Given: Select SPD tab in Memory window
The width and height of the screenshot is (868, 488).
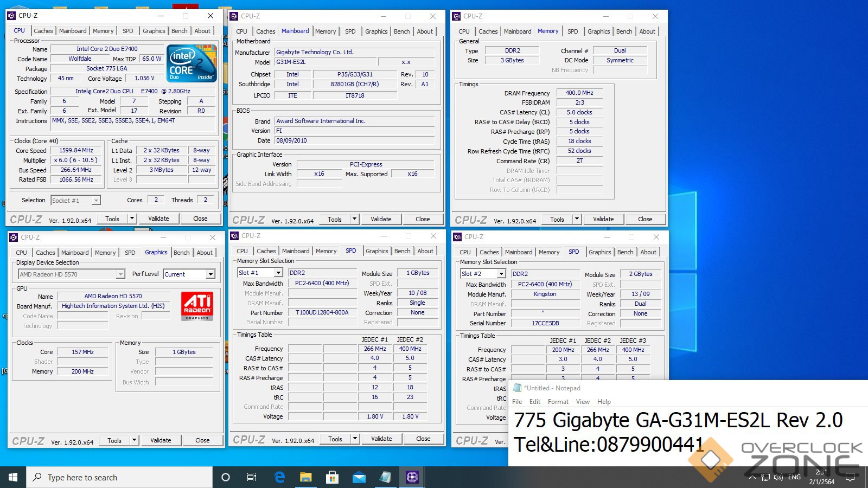Looking at the screenshot, I should pos(573,31).
